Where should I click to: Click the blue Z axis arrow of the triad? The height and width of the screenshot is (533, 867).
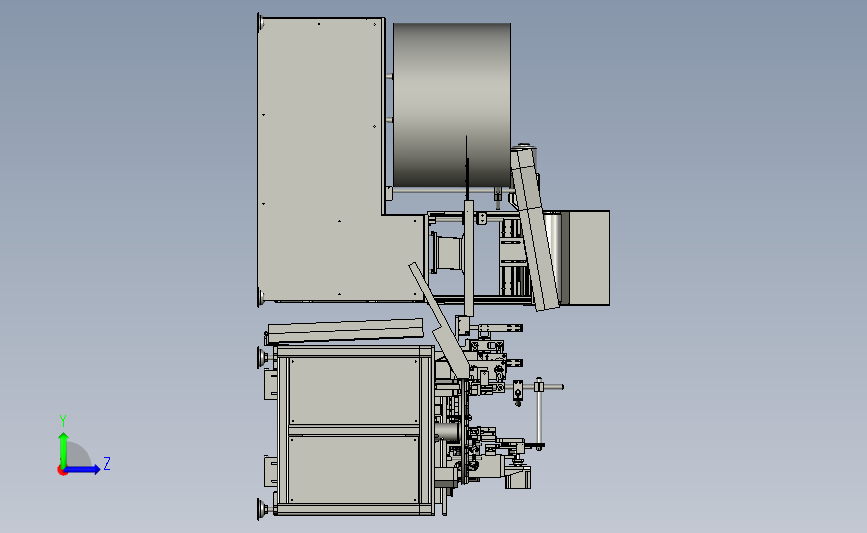[83, 470]
